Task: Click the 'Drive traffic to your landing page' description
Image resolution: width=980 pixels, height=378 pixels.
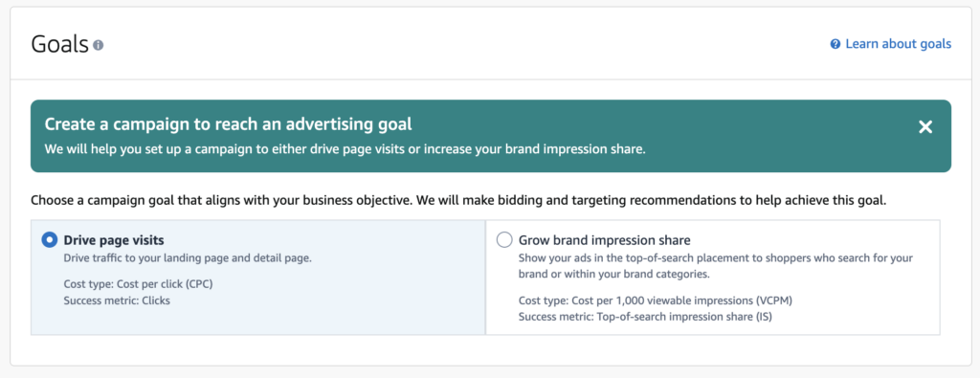Action: [x=188, y=257]
